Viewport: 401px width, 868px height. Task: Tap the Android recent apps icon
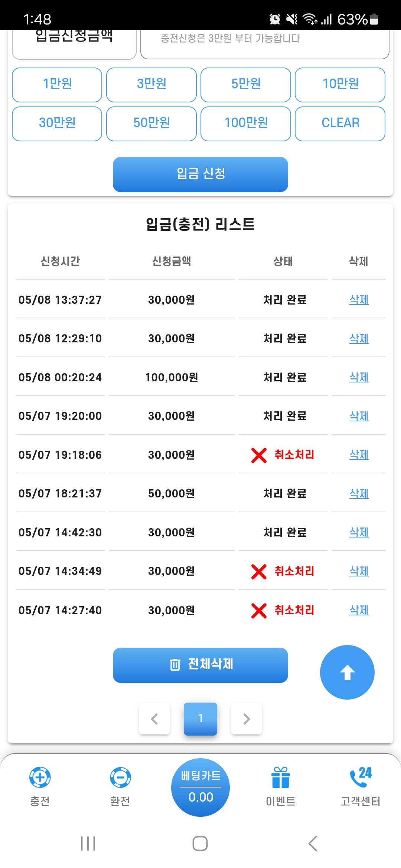coord(88,844)
